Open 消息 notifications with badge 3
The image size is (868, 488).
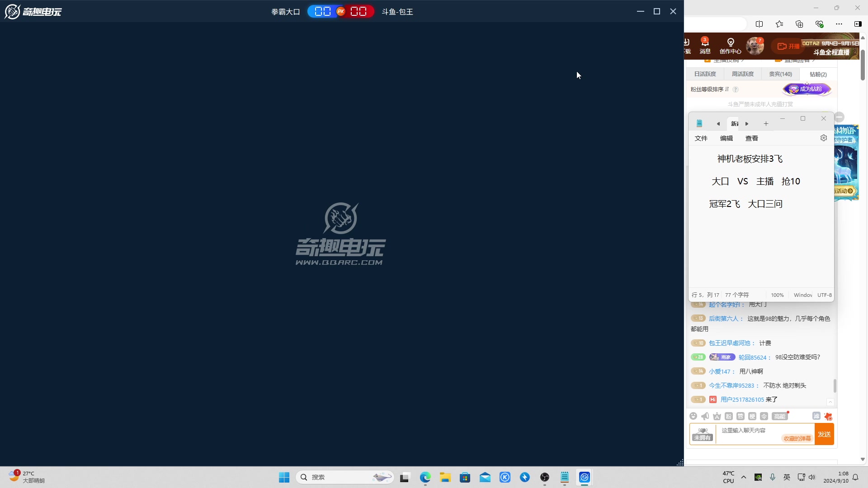coord(705,46)
